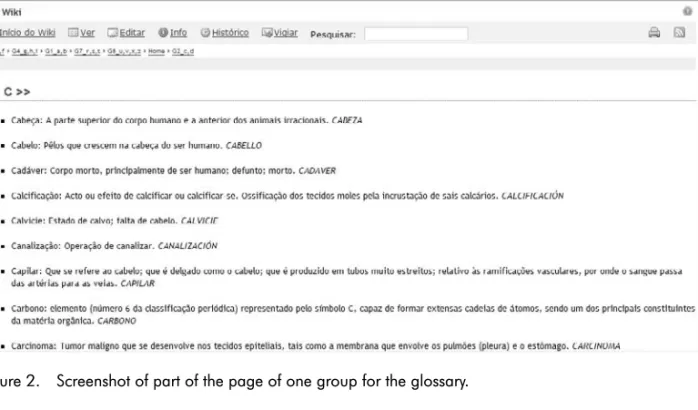Click the RSS feed icon

pyautogui.click(x=679, y=32)
